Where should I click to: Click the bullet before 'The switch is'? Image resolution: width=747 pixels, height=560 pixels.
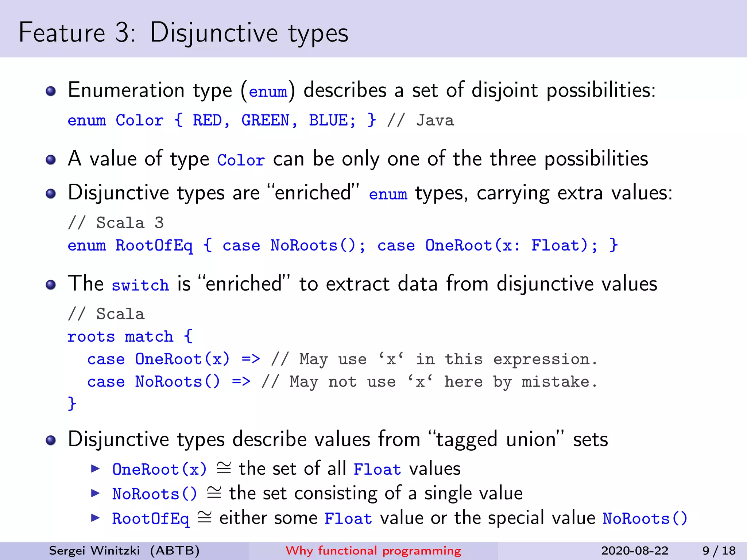[51, 284]
